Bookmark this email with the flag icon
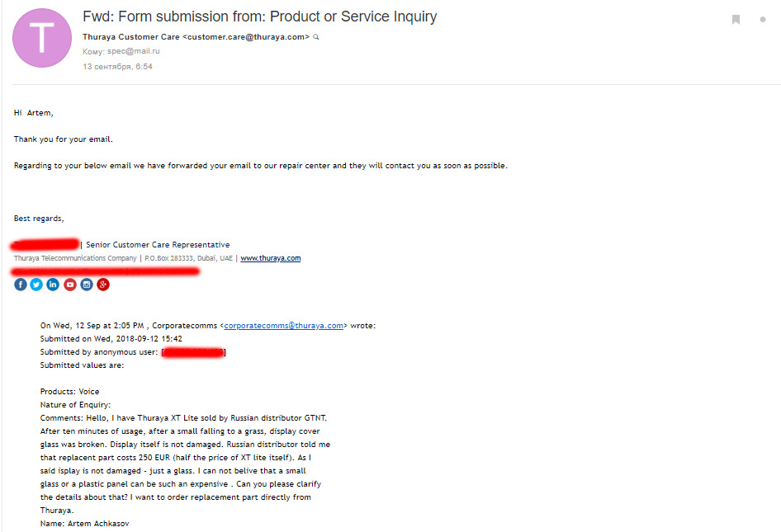Screen dimensions: 781x532 tap(736, 20)
